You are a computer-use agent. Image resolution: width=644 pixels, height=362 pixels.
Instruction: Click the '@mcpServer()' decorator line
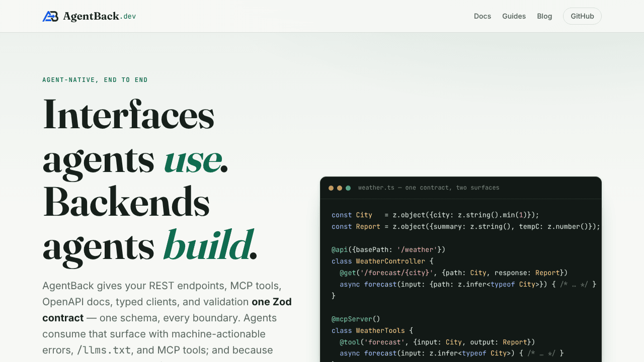(356, 319)
